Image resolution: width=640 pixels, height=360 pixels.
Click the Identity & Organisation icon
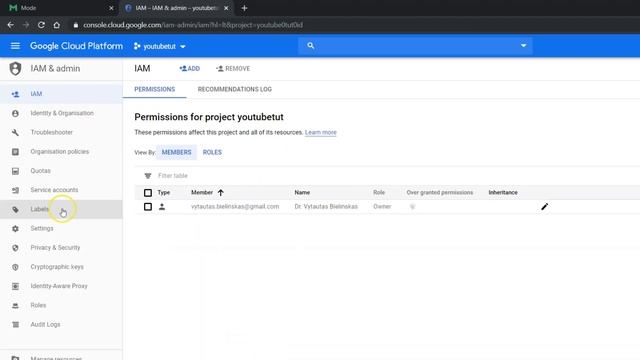pyautogui.click(x=15, y=113)
